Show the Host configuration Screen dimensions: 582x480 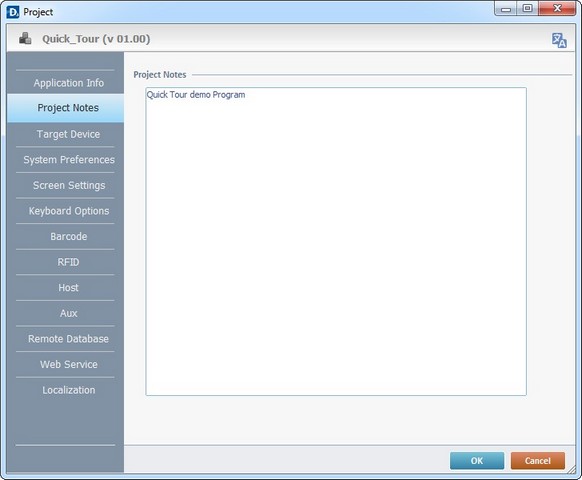click(x=68, y=288)
